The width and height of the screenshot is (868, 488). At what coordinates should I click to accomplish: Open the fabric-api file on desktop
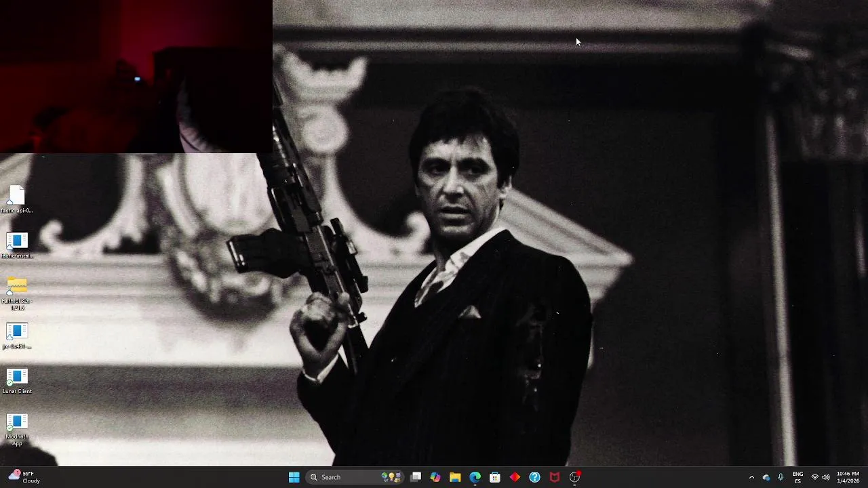pos(17,200)
